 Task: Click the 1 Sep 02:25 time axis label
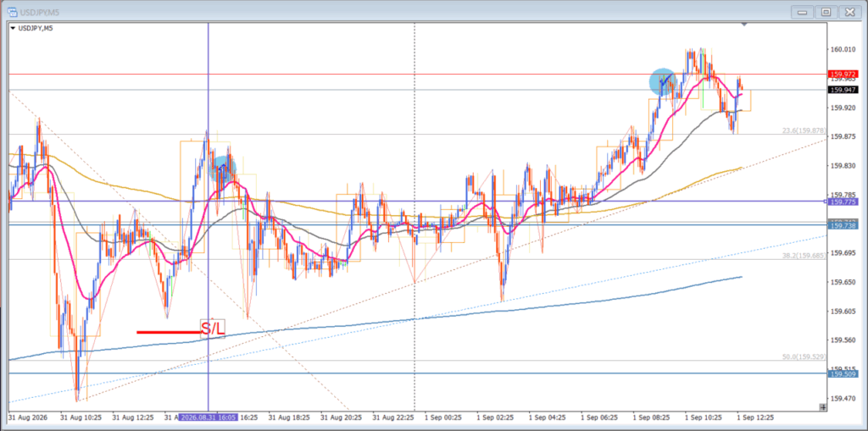point(495,416)
